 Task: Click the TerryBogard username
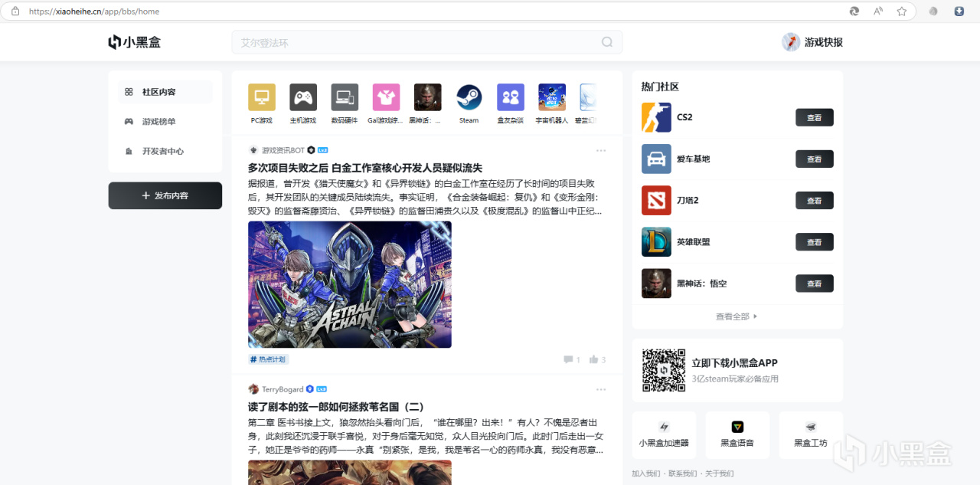point(283,389)
